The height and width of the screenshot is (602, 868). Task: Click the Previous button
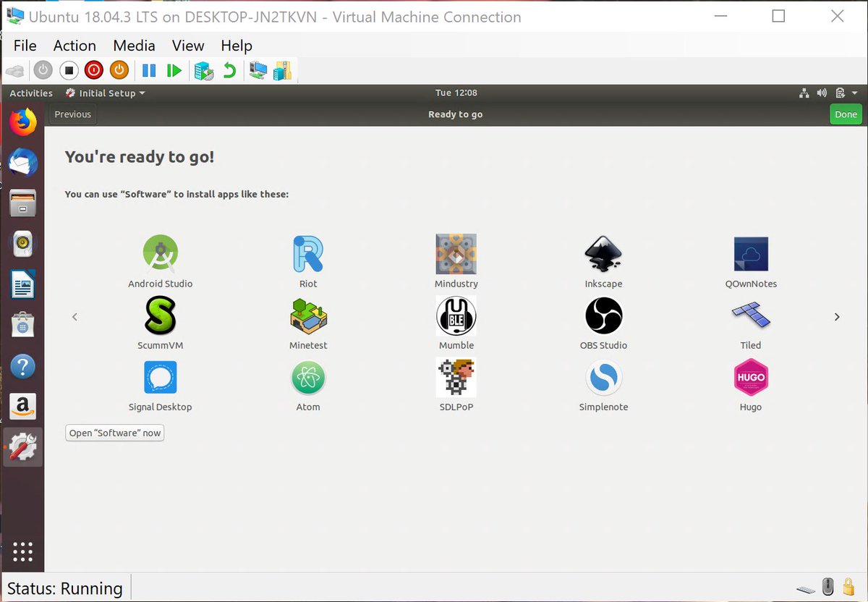click(72, 114)
